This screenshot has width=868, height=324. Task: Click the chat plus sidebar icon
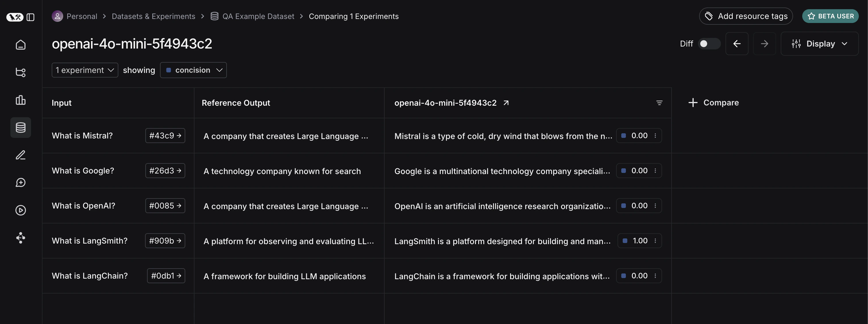pos(21,183)
